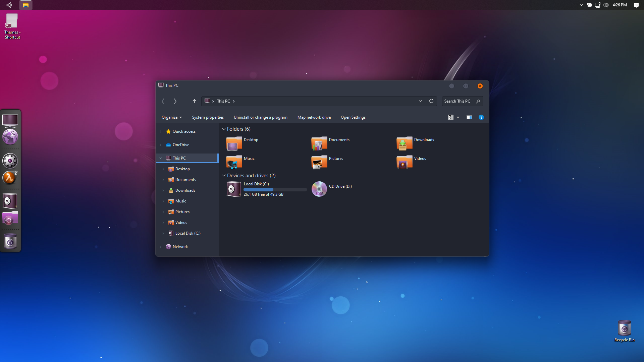Open the Help question mark icon
The width and height of the screenshot is (644, 362).
[481, 117]
